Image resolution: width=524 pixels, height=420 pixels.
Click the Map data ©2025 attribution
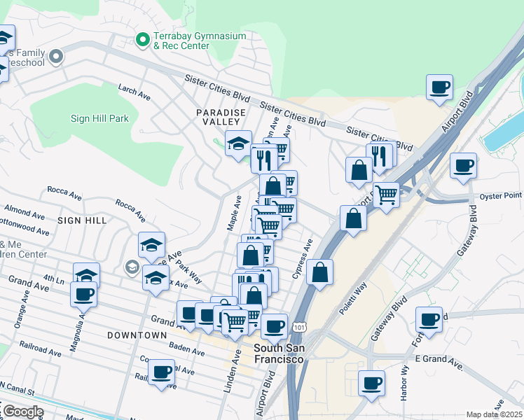tap(493, 414)
